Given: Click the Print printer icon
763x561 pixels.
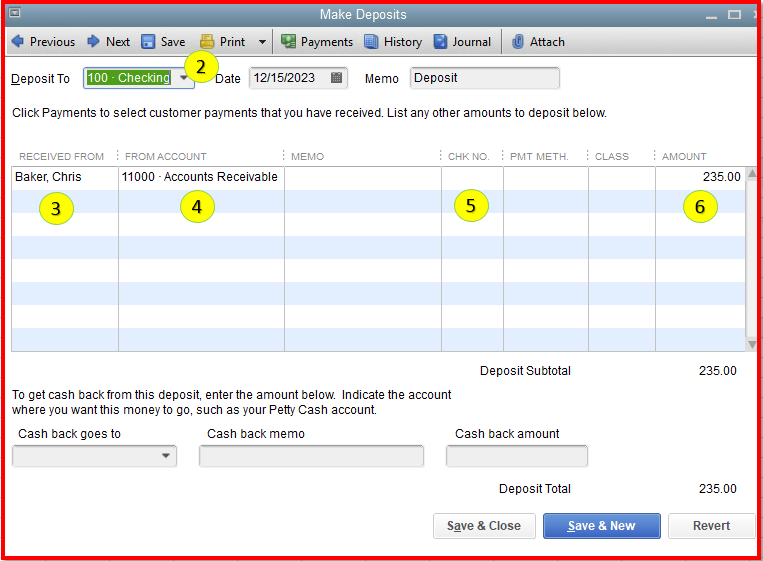Looking at the screenshot, I should tap(207, 42).
